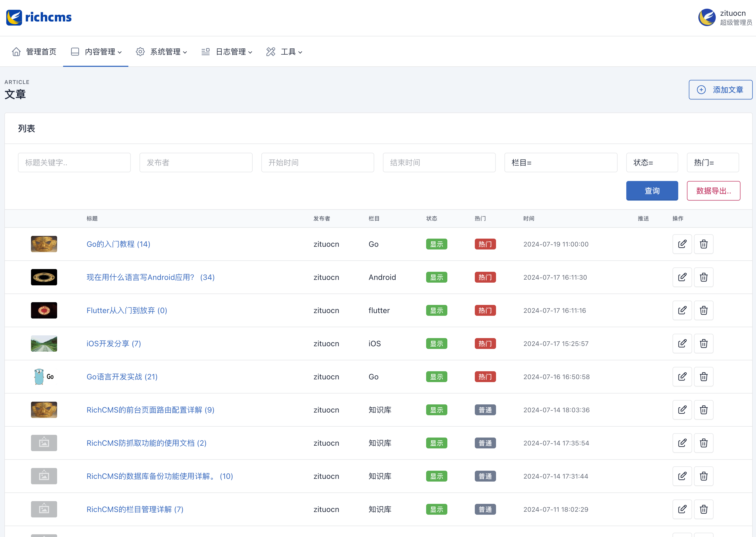
Task: Expand the 状态= dropdown filter
Action: click(x=652, y=162)
